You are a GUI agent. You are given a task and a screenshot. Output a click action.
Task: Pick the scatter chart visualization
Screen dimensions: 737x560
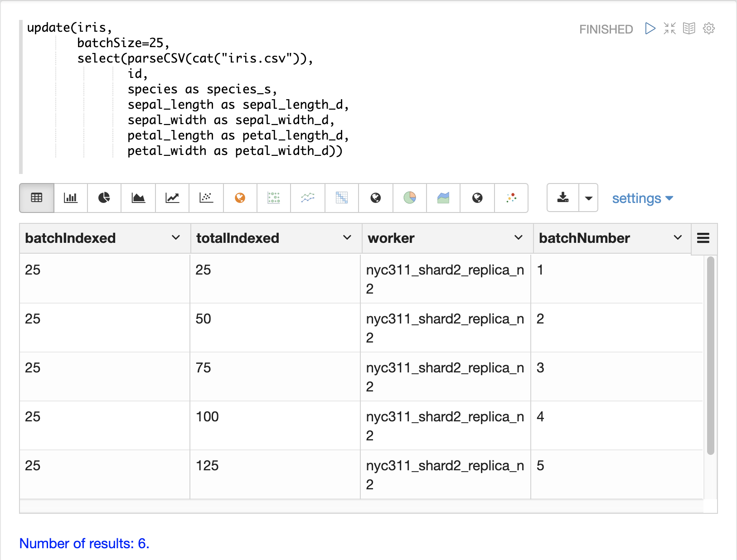tap(206, 198)
